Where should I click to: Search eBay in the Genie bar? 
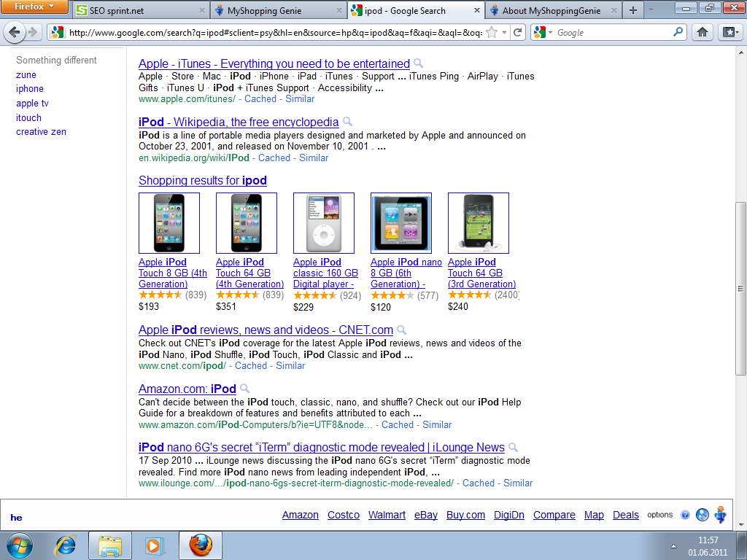tap(426, 515)
